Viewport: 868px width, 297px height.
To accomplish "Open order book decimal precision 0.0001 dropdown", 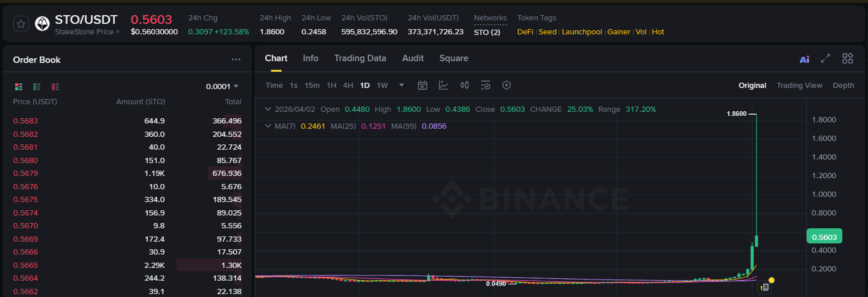I will (x=222, y=86).
